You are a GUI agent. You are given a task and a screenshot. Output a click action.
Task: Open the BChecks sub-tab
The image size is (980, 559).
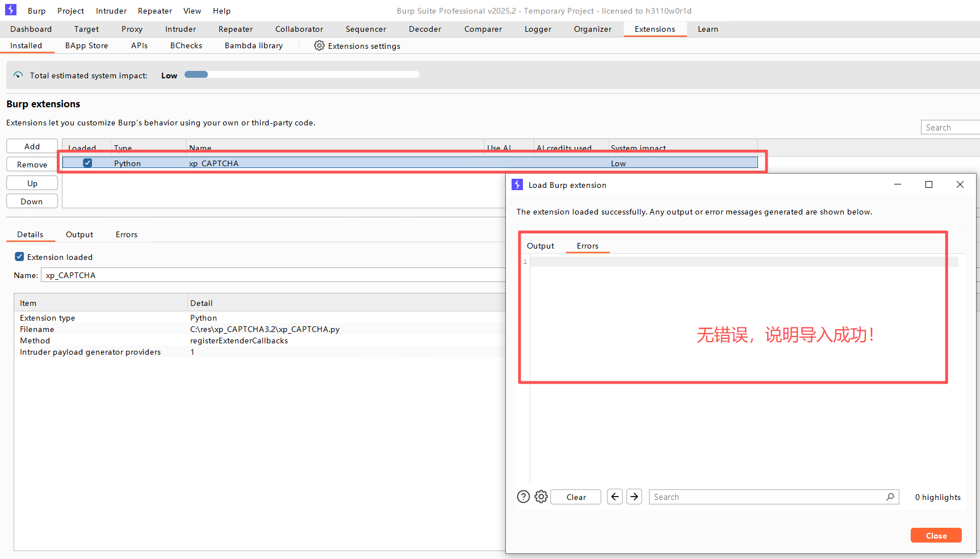pos(186,45)
